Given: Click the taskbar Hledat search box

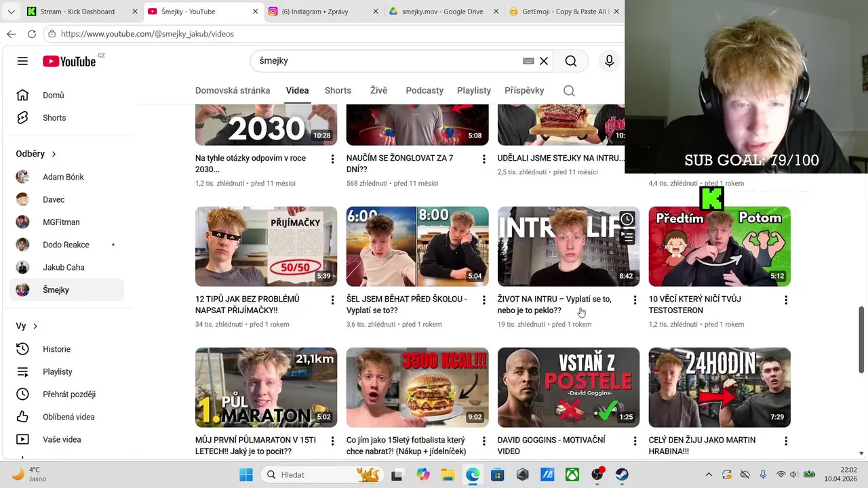Looking at the screenshot, I should click(x=322, y=474).
